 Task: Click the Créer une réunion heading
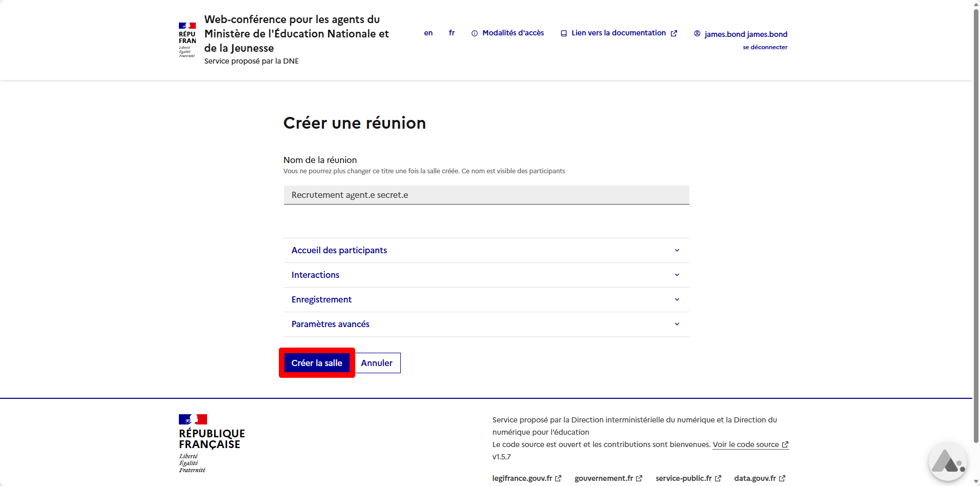[x=355, y=123]
